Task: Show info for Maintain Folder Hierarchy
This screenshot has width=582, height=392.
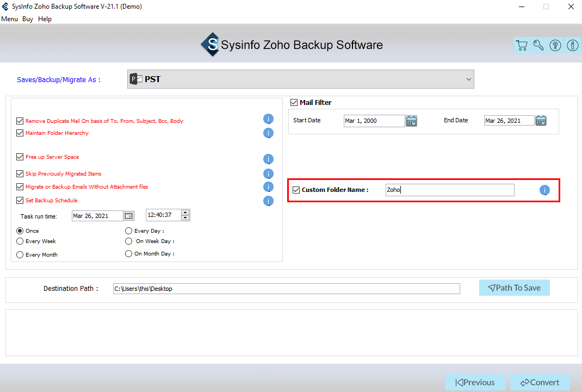Action: 268,133
